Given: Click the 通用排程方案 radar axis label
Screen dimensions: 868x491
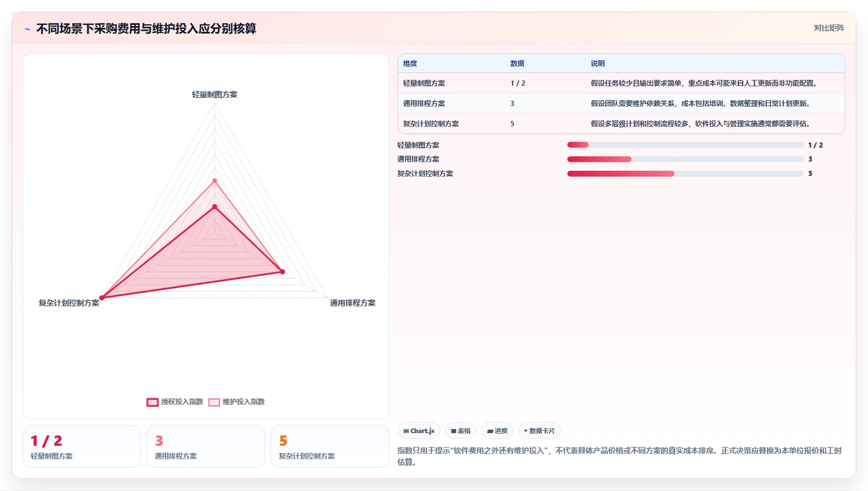Looking at the screenshot, I should pyautogui.click(x=353, y=303).
